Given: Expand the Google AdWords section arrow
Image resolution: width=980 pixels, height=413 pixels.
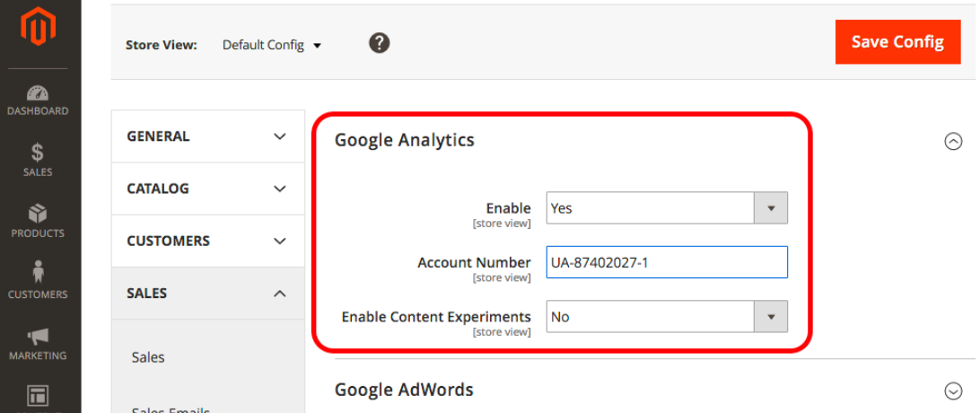Looking at the screenshot, I should [x=952, y=391].
